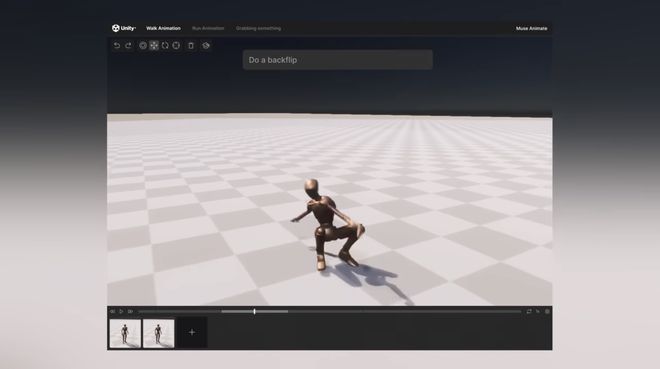Switch to the Walk Animation tab
The width and height of the screenshot is (660, 369).
click(x=163, y=28)
